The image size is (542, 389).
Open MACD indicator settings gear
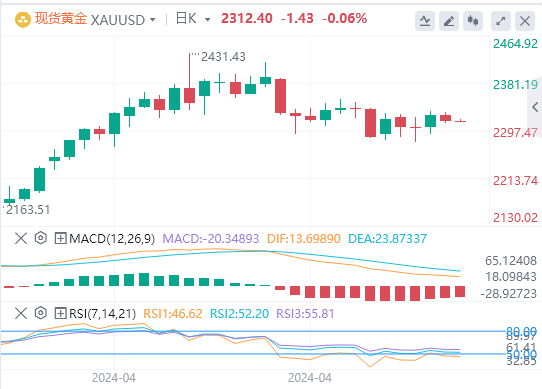41,238
